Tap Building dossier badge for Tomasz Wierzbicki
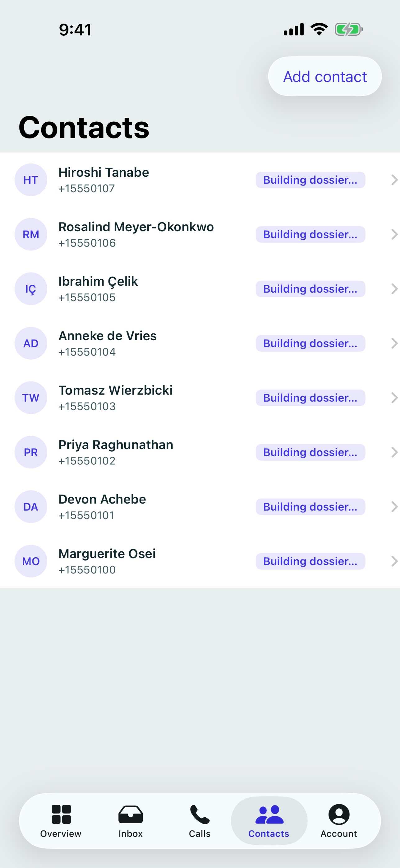400x868 pixels. pyautogui.click(x=310, y=398)
